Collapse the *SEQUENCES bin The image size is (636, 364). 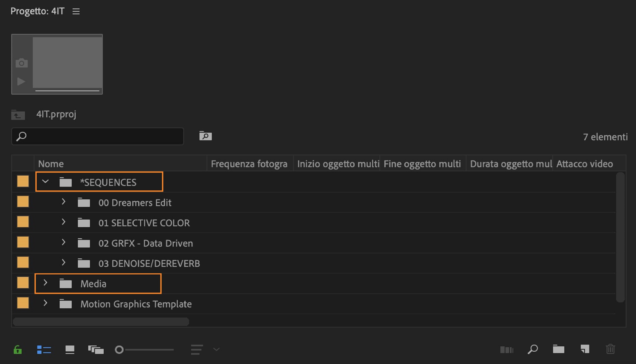pos(45,181)
